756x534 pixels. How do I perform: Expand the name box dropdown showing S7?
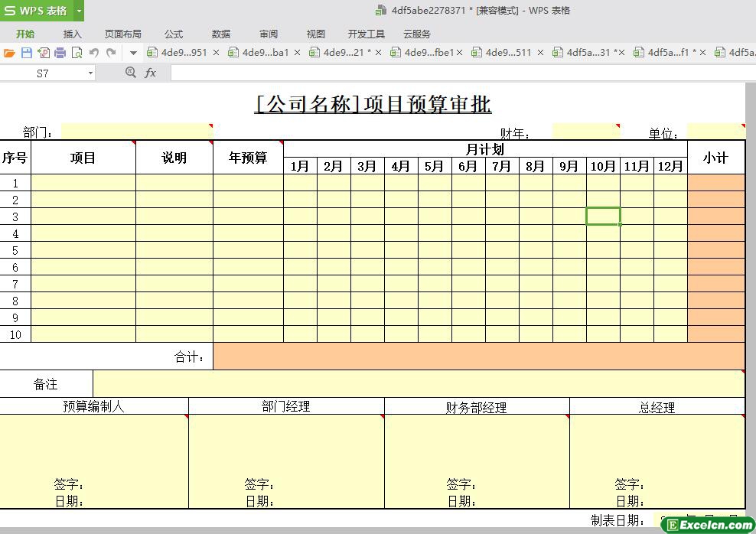[x=90, y=73]
